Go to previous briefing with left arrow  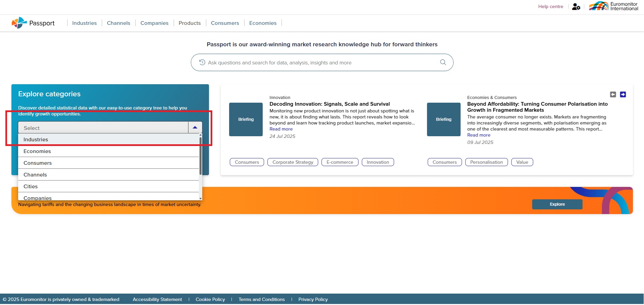point(613,95)
